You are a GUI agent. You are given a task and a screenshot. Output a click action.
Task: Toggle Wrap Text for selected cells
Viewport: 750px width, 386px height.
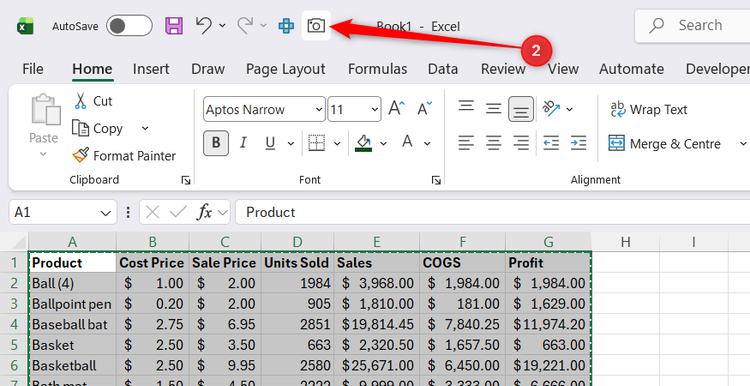[x=649, y=109]
